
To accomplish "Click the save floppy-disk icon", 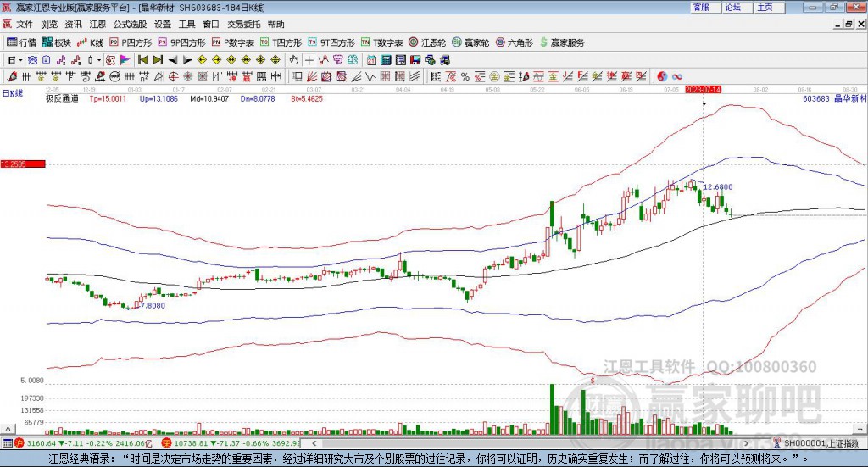I will (415, 60).
